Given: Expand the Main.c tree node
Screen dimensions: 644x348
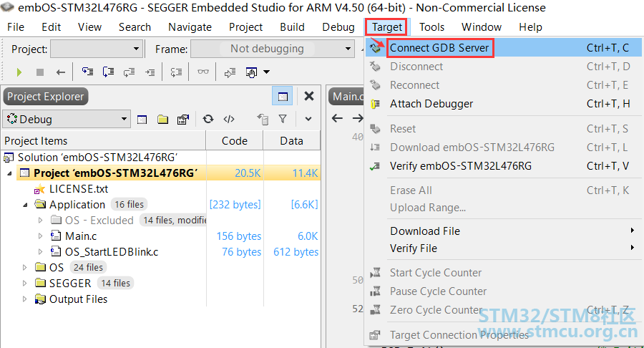Looking at the screenshot, I should tap(40, 236).
